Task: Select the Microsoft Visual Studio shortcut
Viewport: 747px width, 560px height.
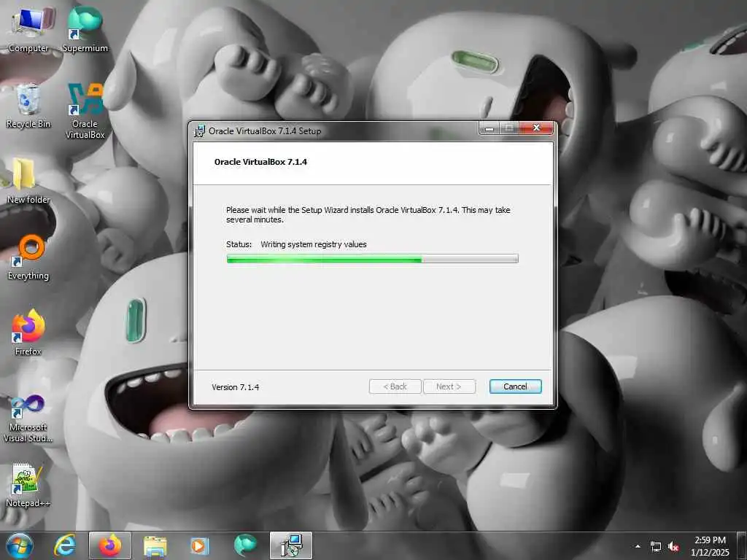Action: pyautogui.click(x=28, y=418)
